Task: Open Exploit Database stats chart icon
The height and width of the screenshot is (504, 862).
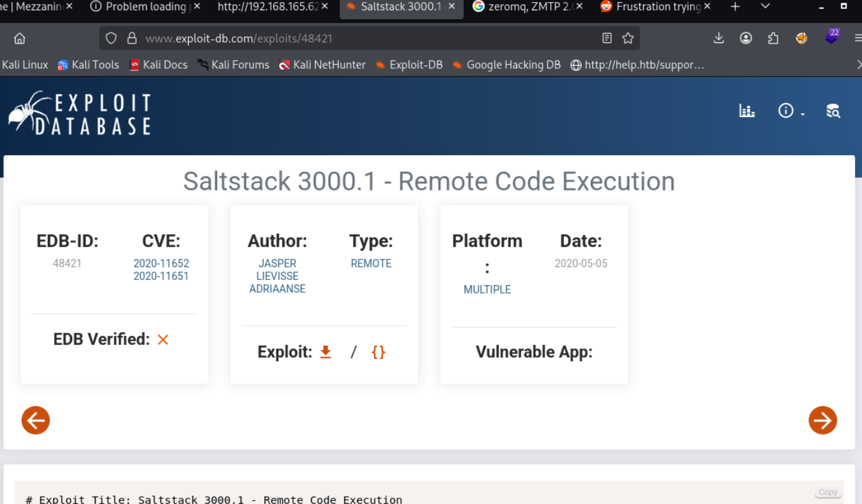Action: [747, 111]
